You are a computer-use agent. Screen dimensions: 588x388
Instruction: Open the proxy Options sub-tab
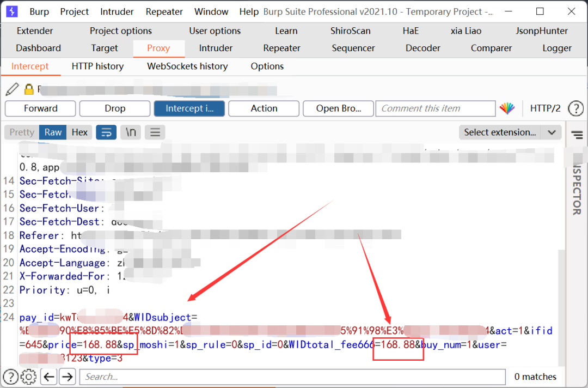[x=267, y=66]
